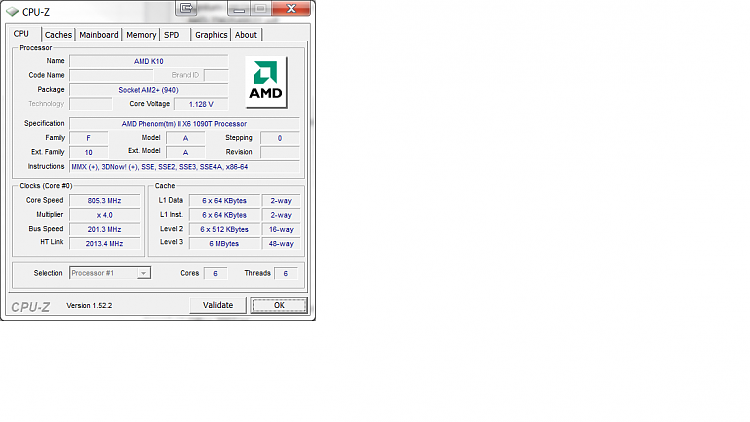Click the Family value F
750x422 pixels.
coord(88,138)
